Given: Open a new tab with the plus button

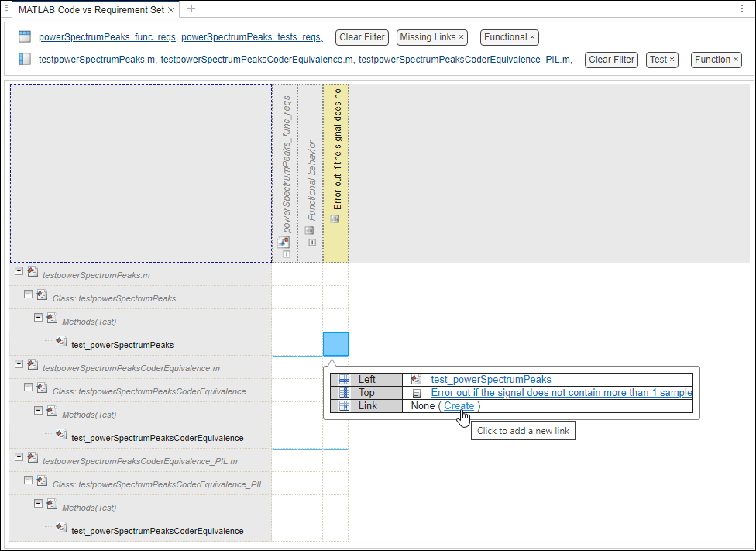Looking at the screenshot, I should pyautogui.click(x=190, y=9).
